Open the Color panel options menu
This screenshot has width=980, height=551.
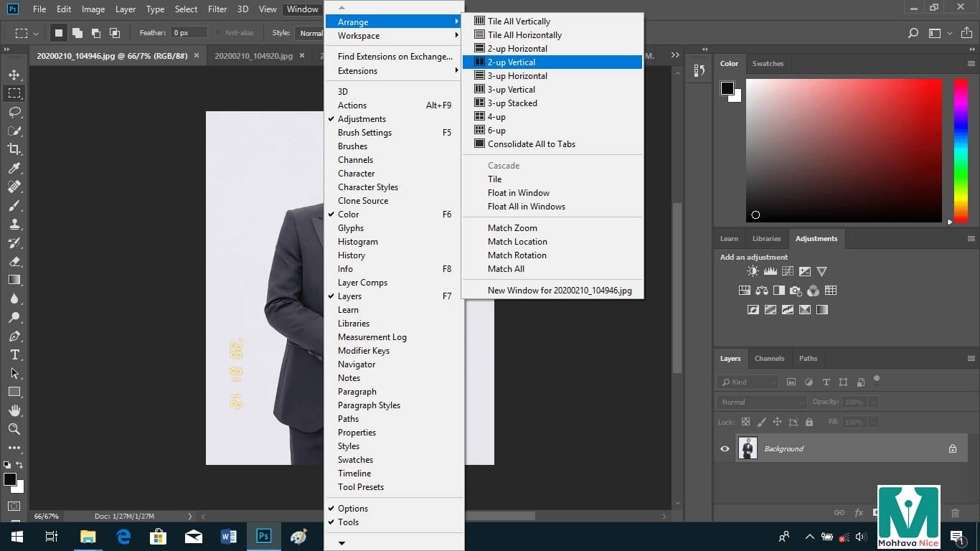971,63
